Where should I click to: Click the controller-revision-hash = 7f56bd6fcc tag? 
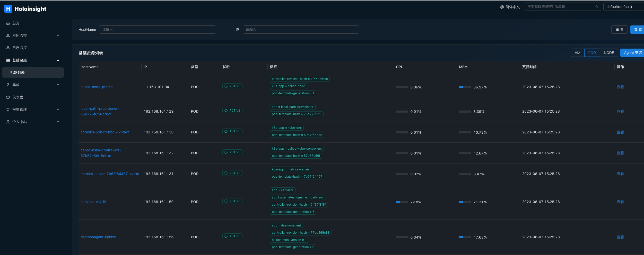[x=300, y=79]
